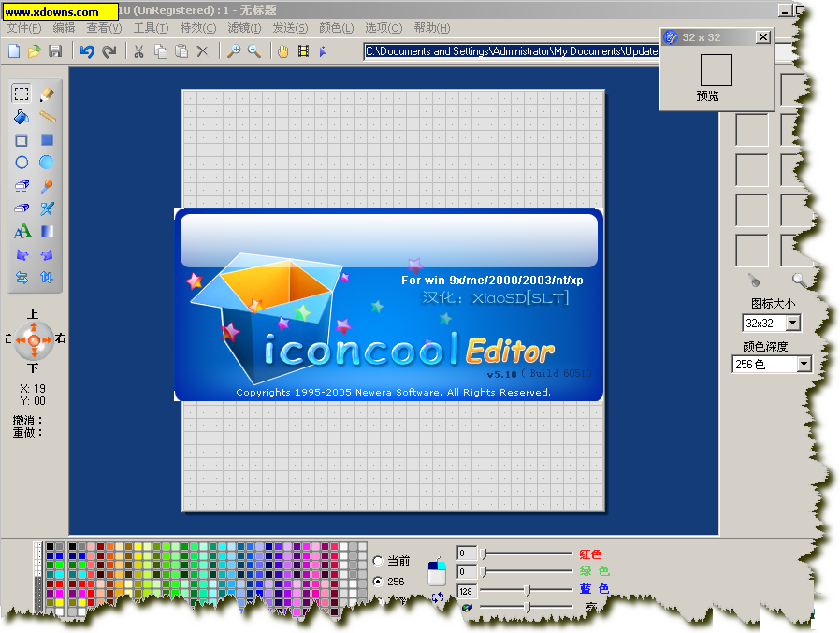840x633 pixels.
Task: Open the 特效(C) menu
Action: coord(197,28)
